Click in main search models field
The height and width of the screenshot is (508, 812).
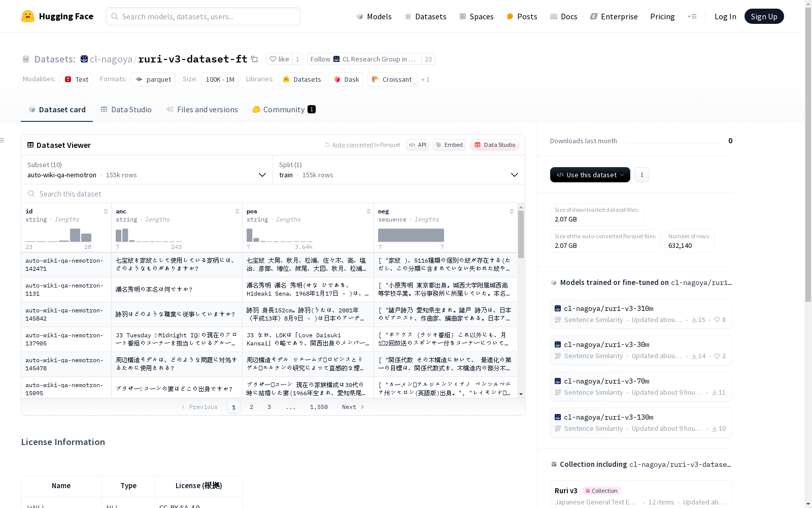[x=203, y=16]
